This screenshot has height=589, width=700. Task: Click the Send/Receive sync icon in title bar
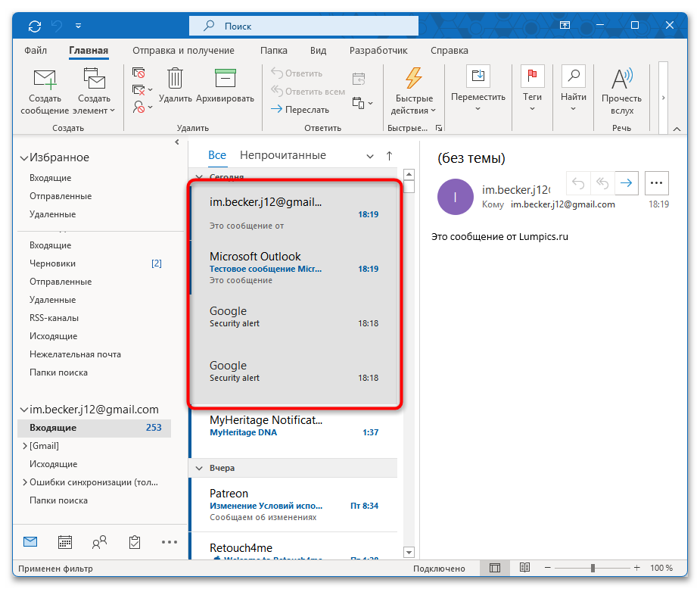[x=34, y=26]
